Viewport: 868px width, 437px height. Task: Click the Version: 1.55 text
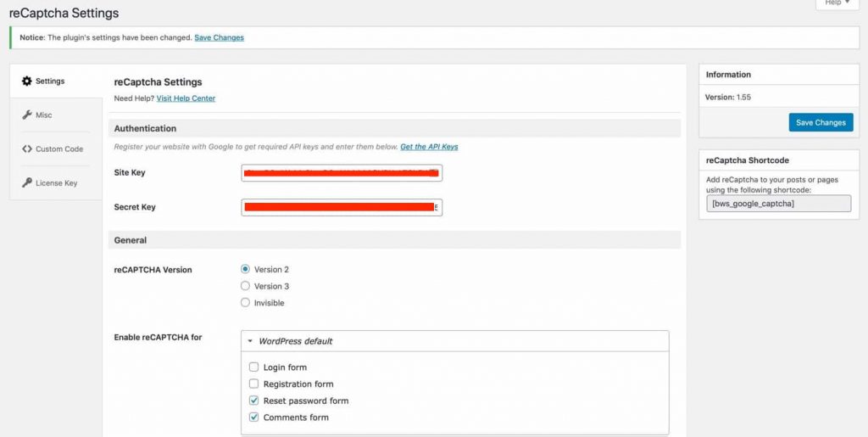[727, 97]
